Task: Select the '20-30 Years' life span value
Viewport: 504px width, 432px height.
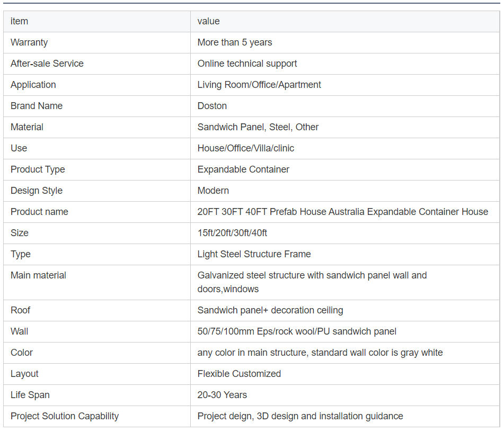Action: [x=222, y=395]
